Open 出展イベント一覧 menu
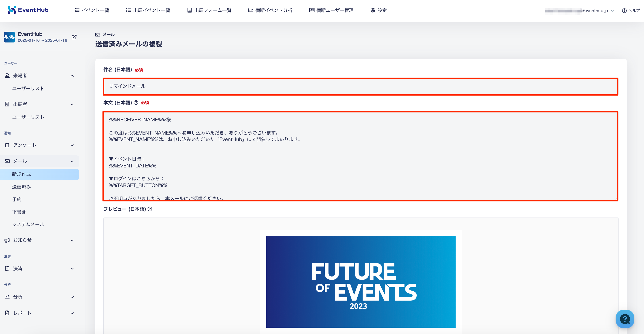 point(148,10)
